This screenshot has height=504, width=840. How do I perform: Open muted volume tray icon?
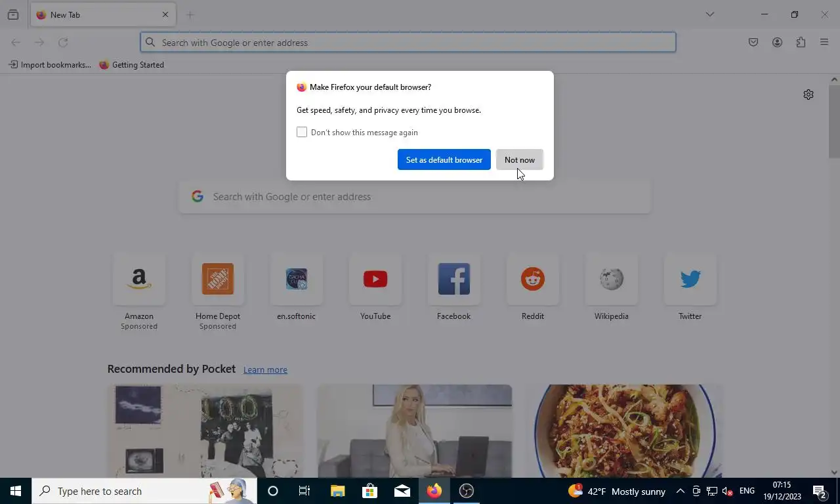coord(727,491)
